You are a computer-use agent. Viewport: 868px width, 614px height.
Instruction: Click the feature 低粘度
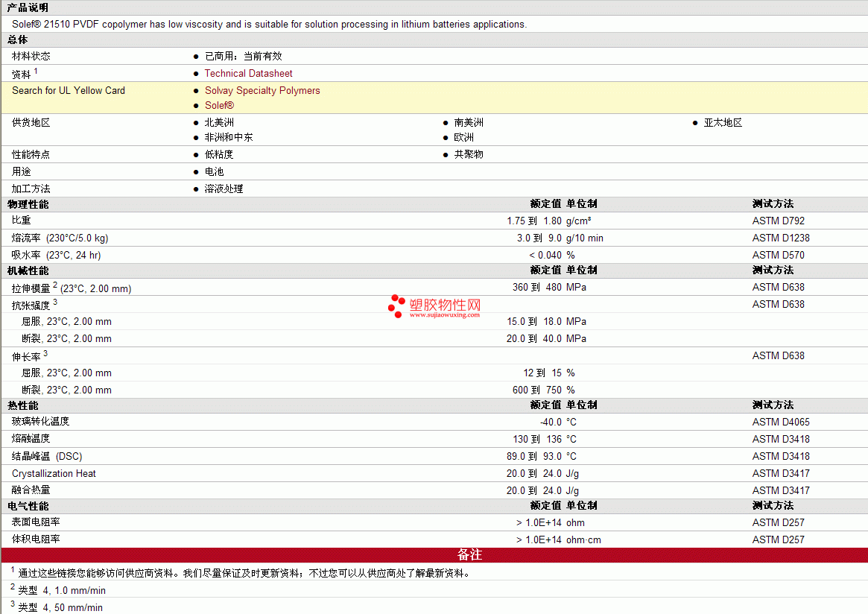pyautogui.click(x=219, y=154)
